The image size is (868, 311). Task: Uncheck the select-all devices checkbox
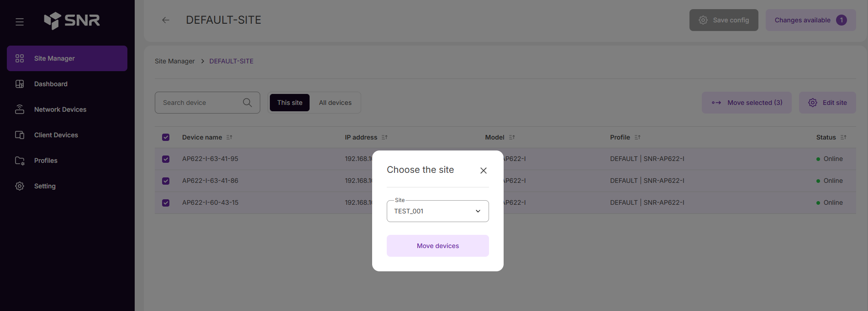tap(166, 137)
